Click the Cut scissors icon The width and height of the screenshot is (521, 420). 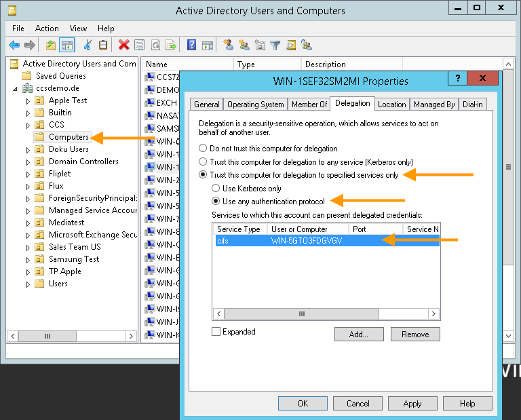[x=88, y=45]
